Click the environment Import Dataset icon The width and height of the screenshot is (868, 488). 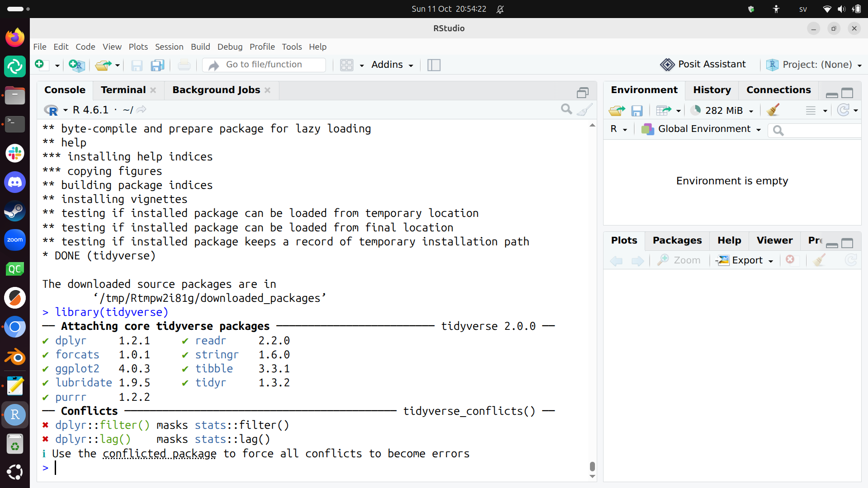[x=664, y=110]
